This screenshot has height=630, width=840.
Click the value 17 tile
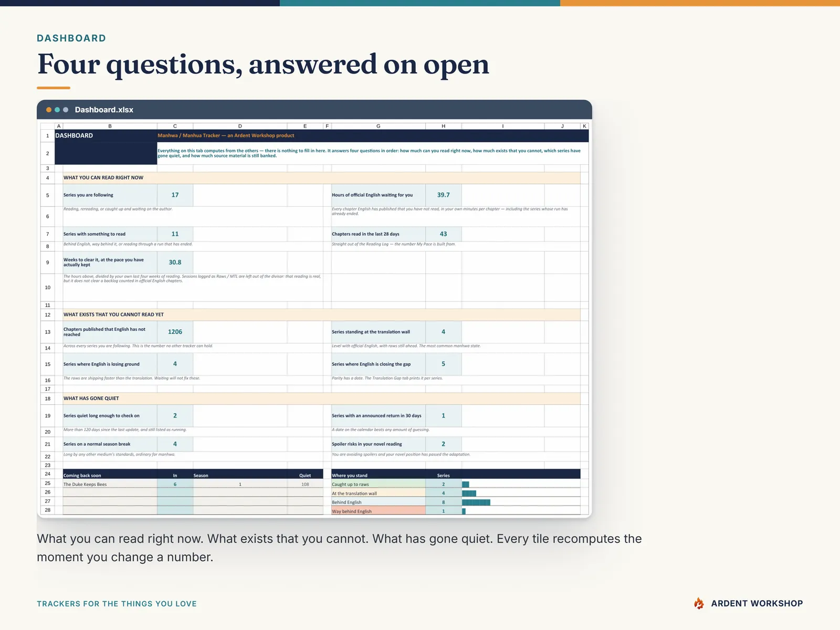pos(175,195)
